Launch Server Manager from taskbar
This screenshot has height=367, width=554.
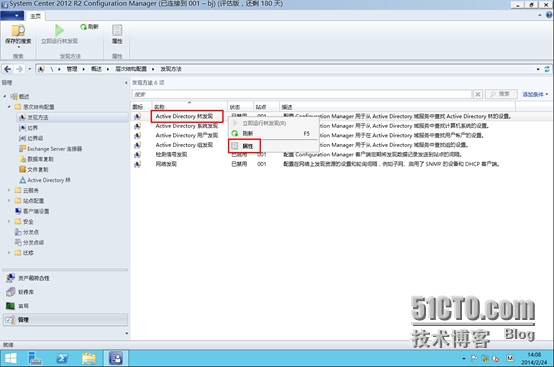pos(35,359)
